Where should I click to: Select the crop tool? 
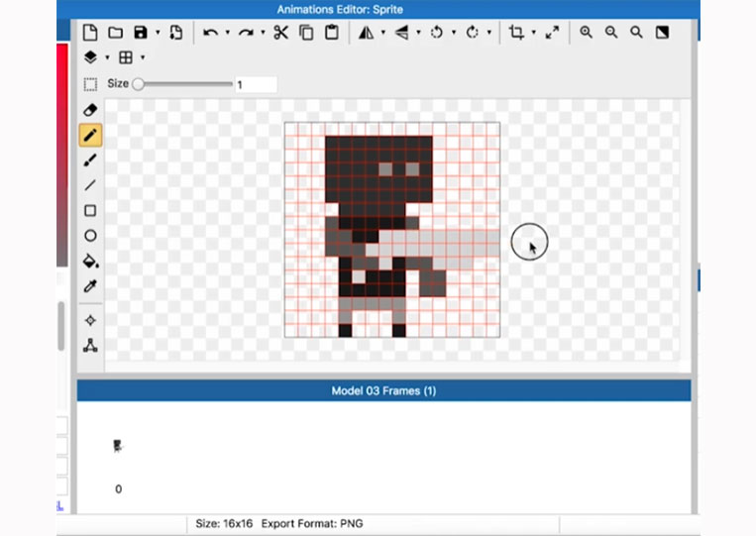pyautogui.click(x=516, y=33)
